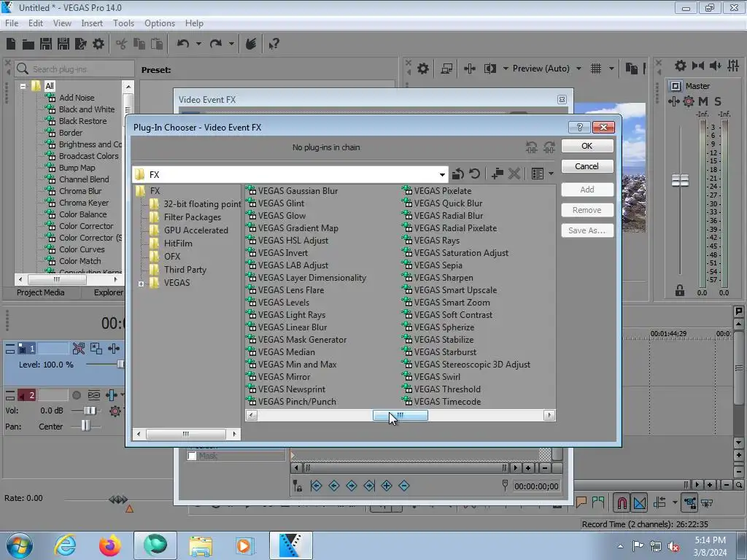
Task: Toggle Mute M on Master bus
Action: (703, 101)
